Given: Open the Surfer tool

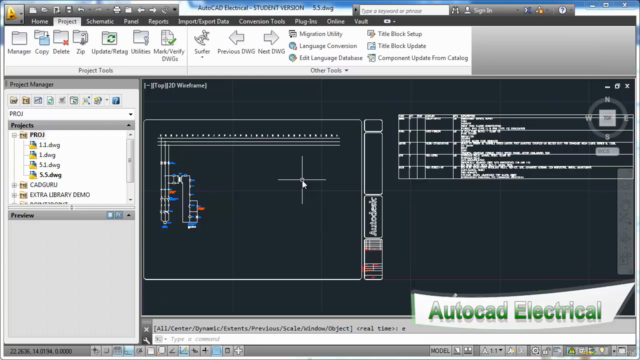Looking at the screenshot, I should pyautogui.click(x=202, y=44).
